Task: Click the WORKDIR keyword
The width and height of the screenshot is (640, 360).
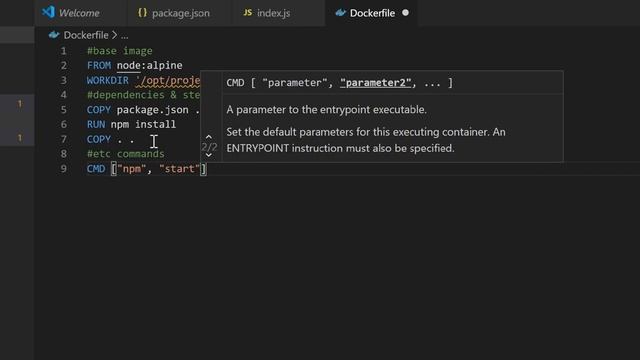Action: [x=107, y=80]
